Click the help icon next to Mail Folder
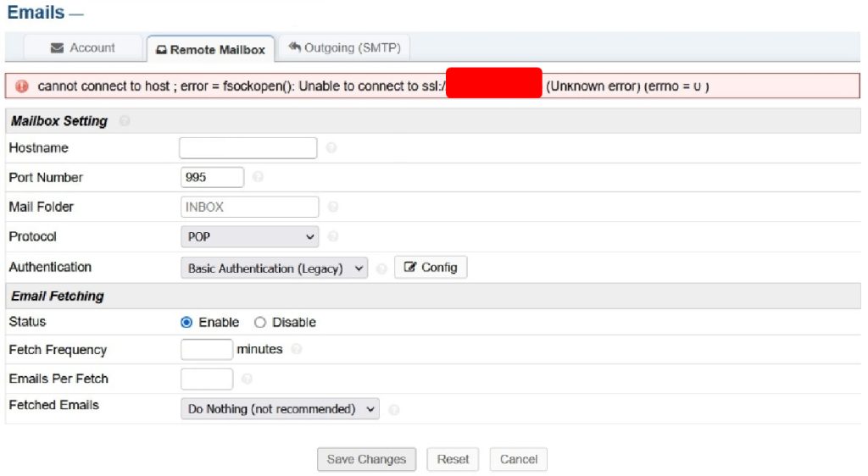The width and height of the screenshot is (868, 476). point(332,207)
